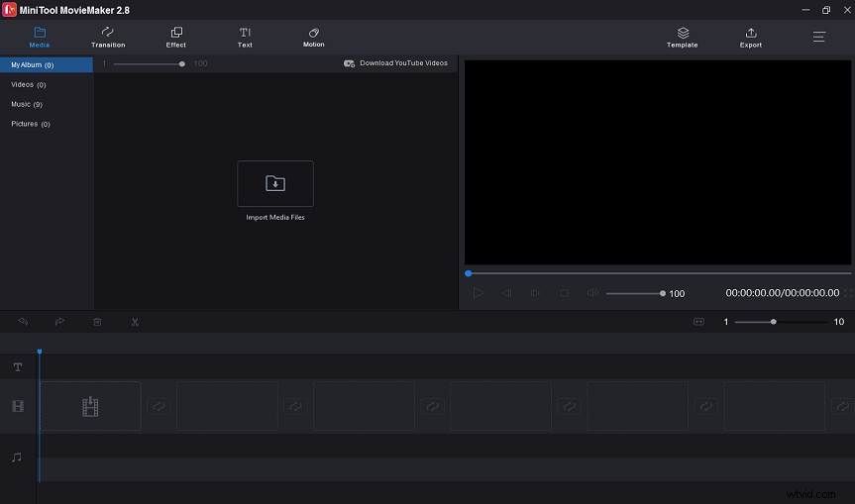Adjust the media thumbnail size slider
Viewport: 855px width, 504px height.
[x=149, y=63]
